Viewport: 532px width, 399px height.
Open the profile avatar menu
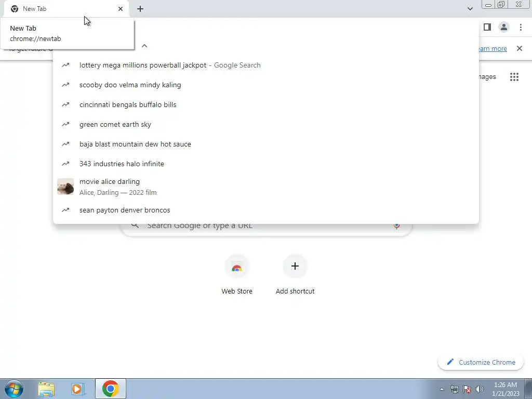coord(504,27)
